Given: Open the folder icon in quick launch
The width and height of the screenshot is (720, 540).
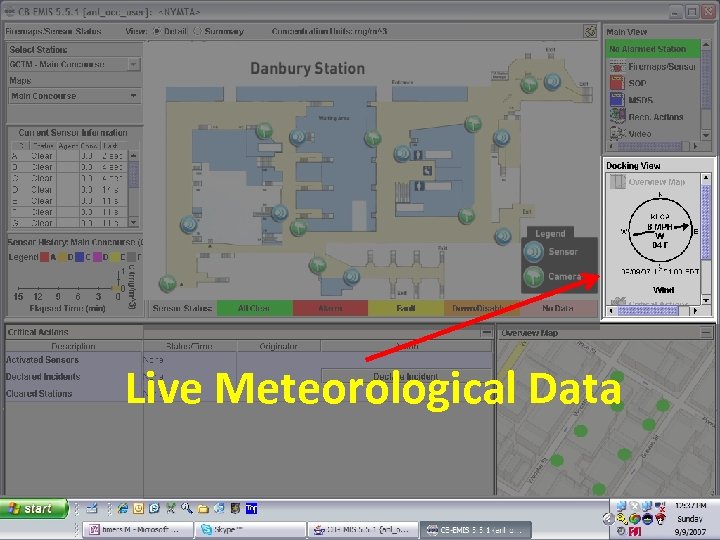Looking at the screenshot, I should coord(203,508).
